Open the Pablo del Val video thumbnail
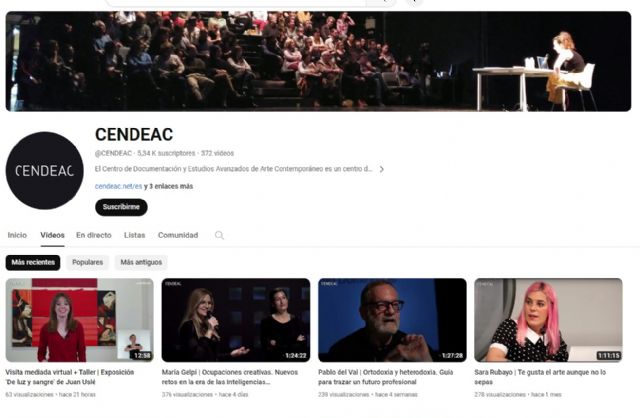 (x=392, y=320)
